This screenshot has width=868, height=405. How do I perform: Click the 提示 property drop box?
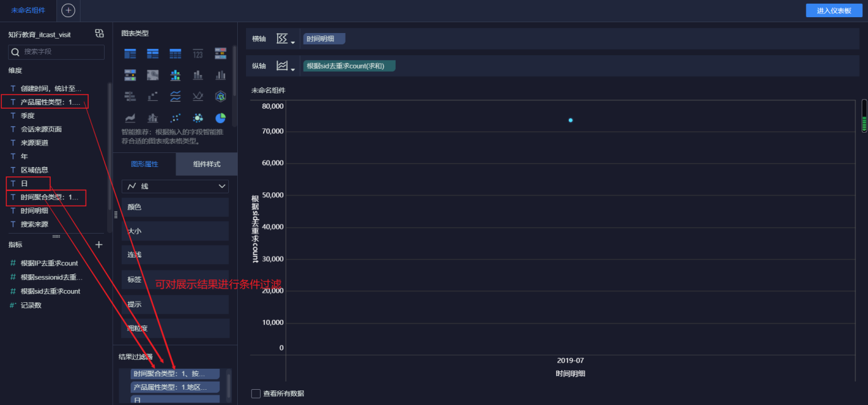pos(175,304)
